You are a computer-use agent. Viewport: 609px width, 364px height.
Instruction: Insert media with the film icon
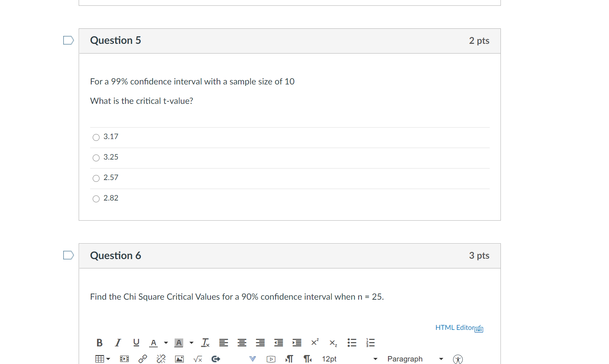[124, 359]
